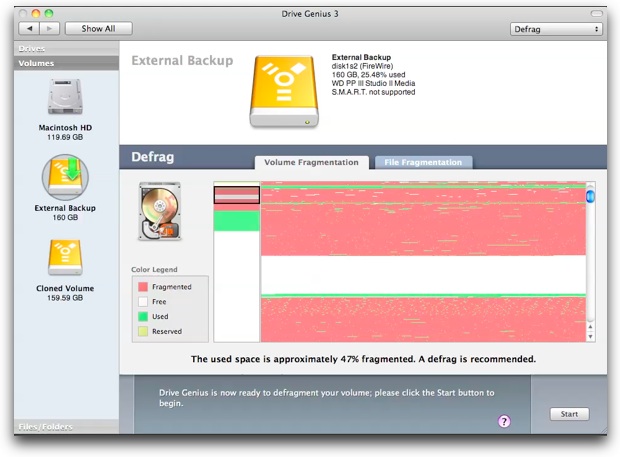Switch to the Volume Fragmentation tab
The width and height of the screenshot is (620, 457).
[311, 162]
